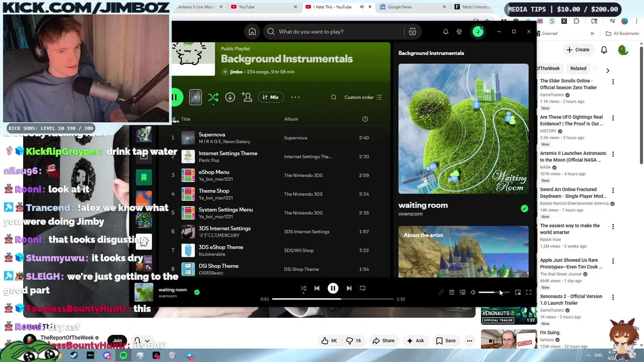Search within the playlist magnifier icon
The image size is (644, 362).
(x=334, y=97)
